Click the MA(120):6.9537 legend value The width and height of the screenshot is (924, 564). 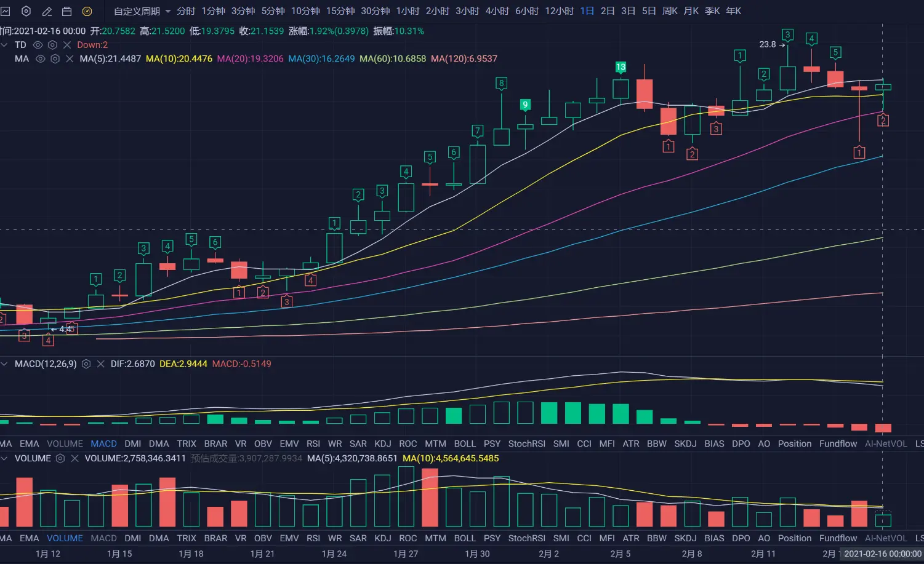(x=464, y=59)
